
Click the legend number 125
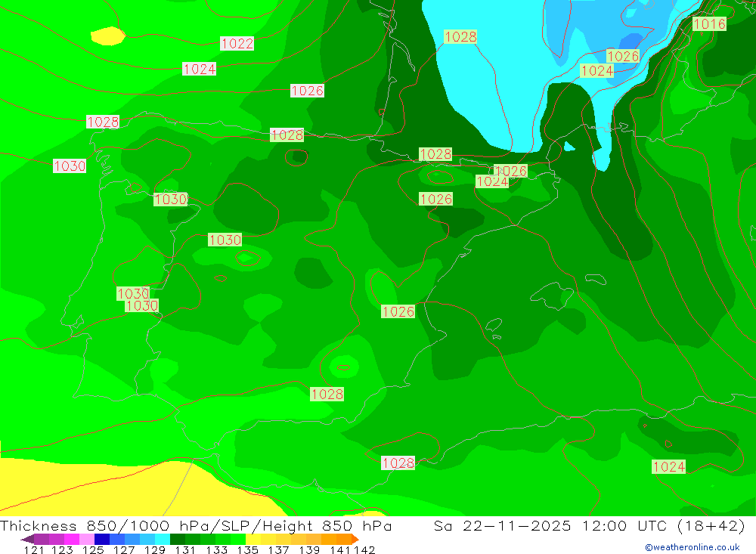[93, 549]
